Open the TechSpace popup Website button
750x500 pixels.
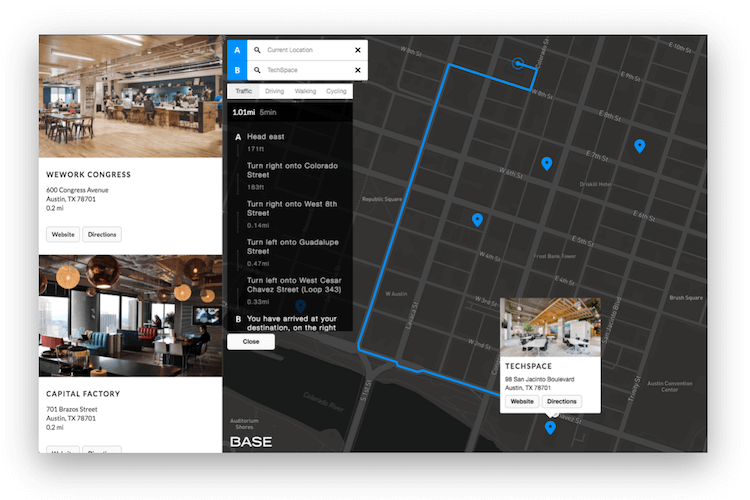(522, 401)
